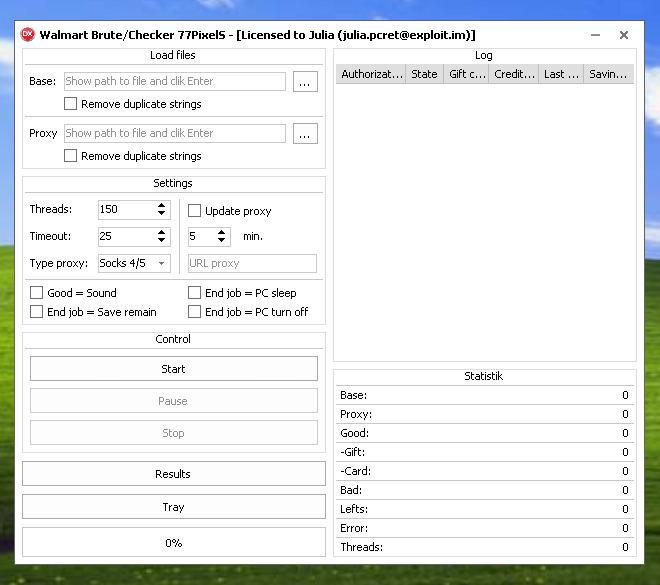The image size is (660, 585).
Task: Select the Authorization column header in Log
Action: (371, 74)
